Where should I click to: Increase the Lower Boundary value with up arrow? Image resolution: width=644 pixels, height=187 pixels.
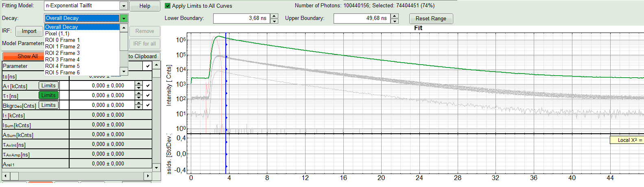point(274,16)
